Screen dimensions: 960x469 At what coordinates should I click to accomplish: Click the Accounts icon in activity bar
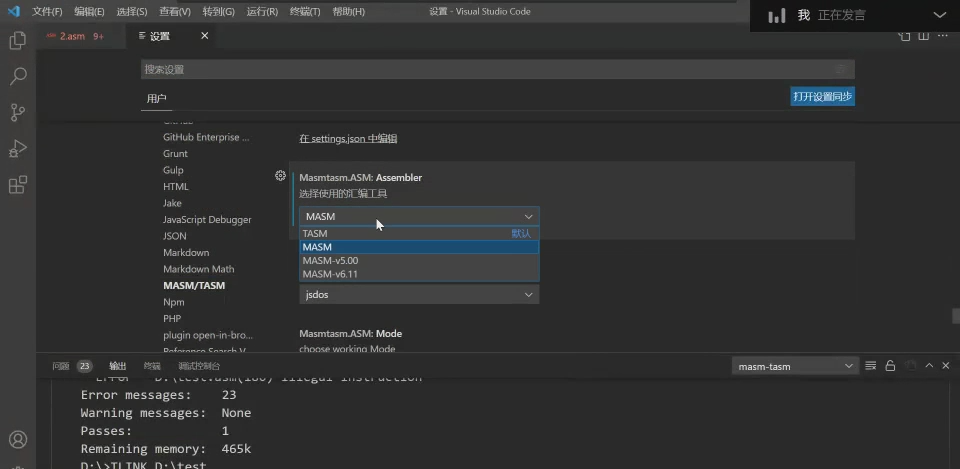tap(17, 439)
